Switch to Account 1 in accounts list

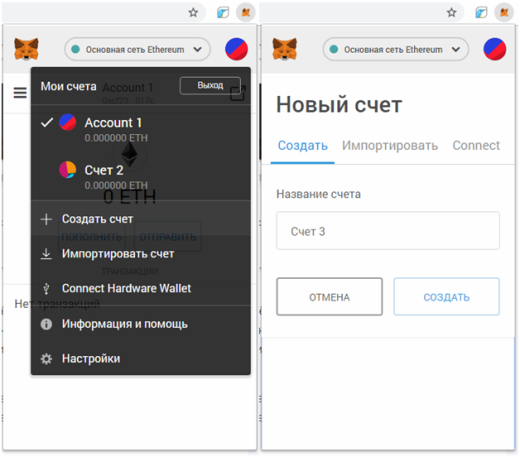pos(141,129)
